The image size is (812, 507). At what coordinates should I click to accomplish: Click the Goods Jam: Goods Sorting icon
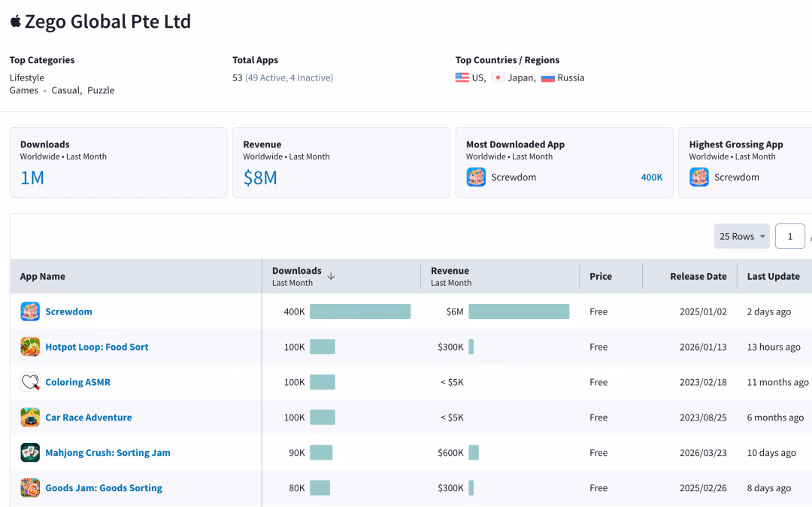[30, 488]
